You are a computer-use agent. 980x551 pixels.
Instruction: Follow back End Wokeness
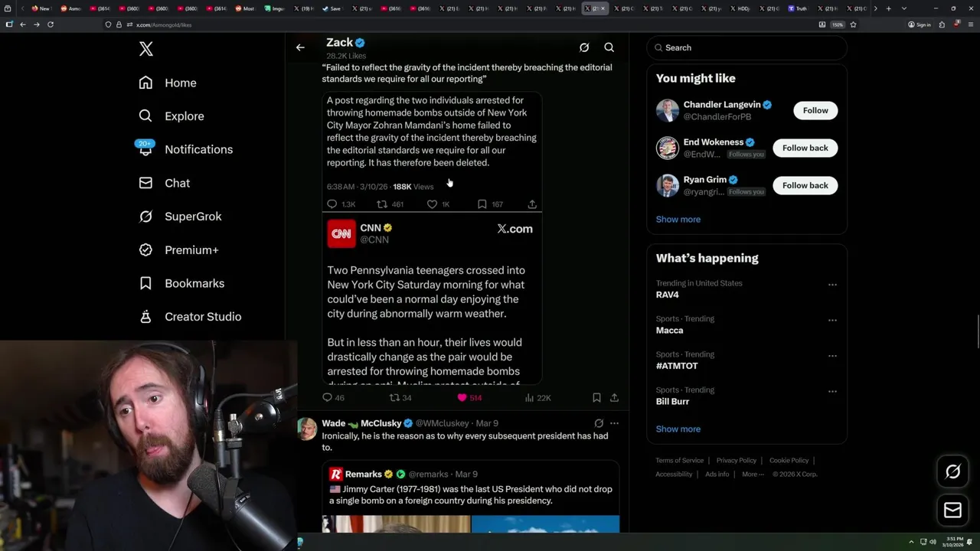(805, 148)
